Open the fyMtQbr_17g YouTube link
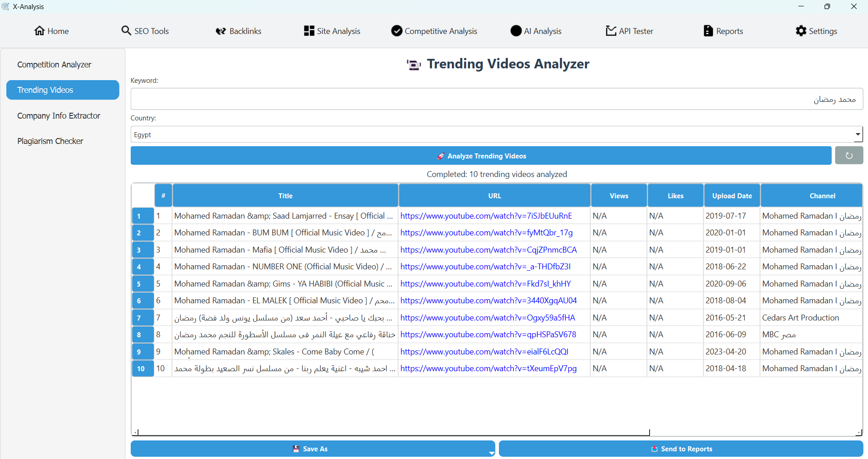 tap(486, 233)
